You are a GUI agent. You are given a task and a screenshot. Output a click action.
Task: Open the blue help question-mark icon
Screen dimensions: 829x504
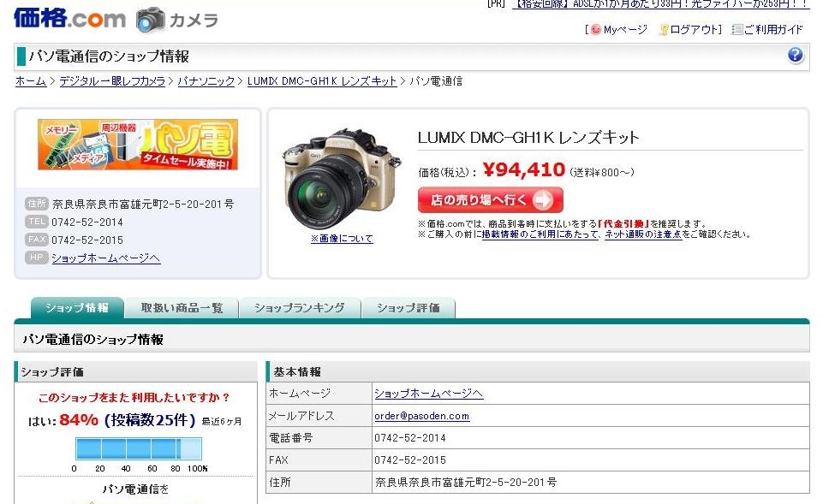[795, 55]
